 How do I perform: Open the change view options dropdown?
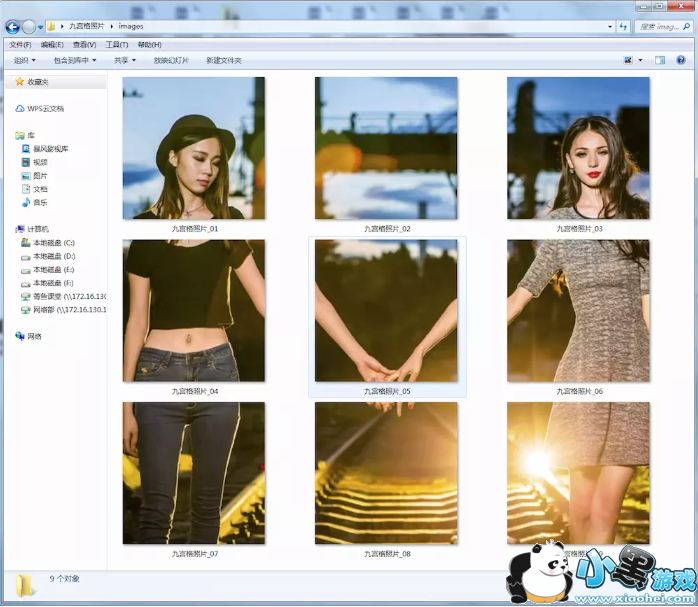640,60
